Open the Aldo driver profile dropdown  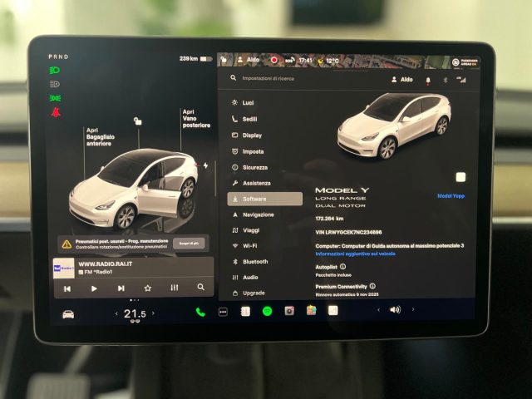[402, 80]
